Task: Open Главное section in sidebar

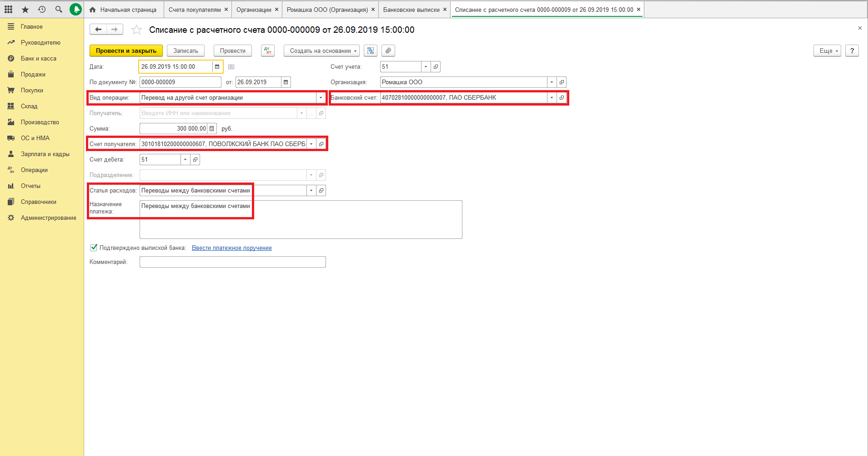Action: click(x=32, y=26)
